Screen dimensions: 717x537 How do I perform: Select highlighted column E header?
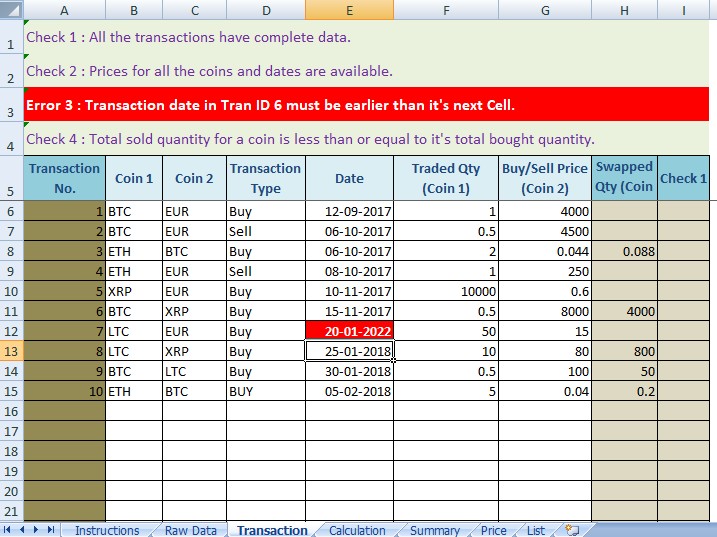coord(349,10)
